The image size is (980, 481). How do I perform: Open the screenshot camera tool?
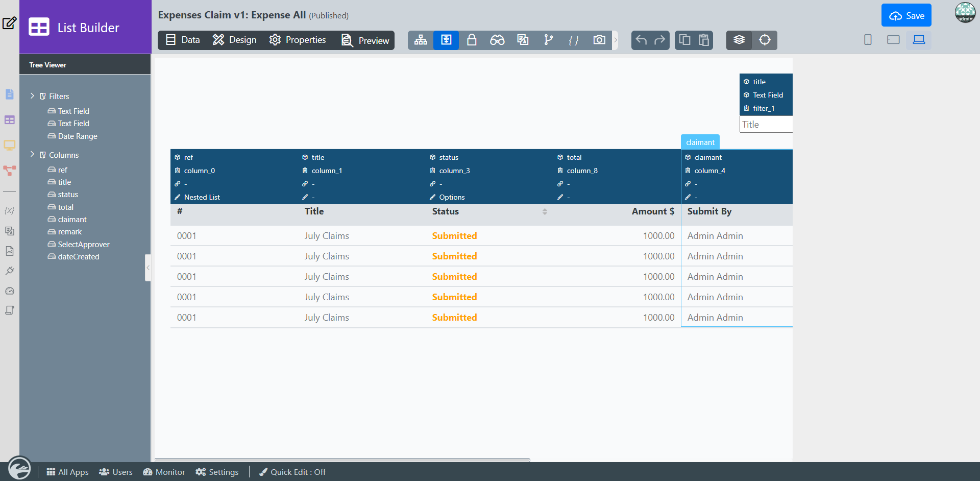click(599, 40)
